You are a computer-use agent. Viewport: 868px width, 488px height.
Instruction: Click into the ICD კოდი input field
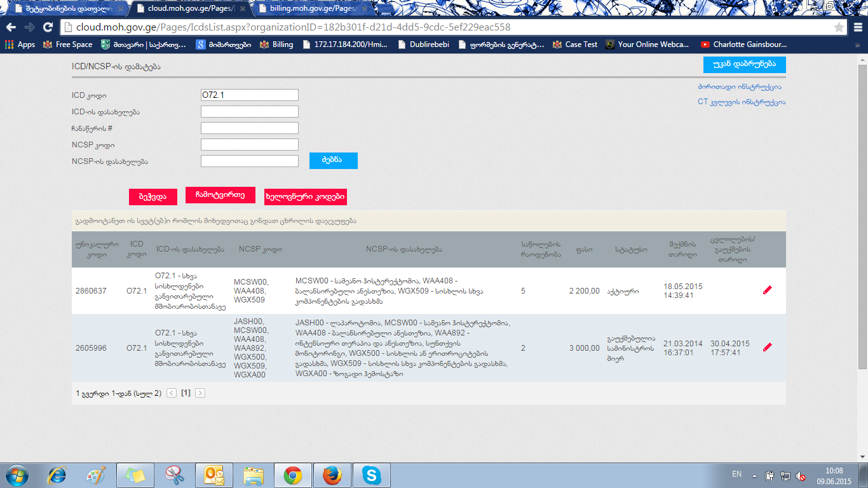(249, 95)
